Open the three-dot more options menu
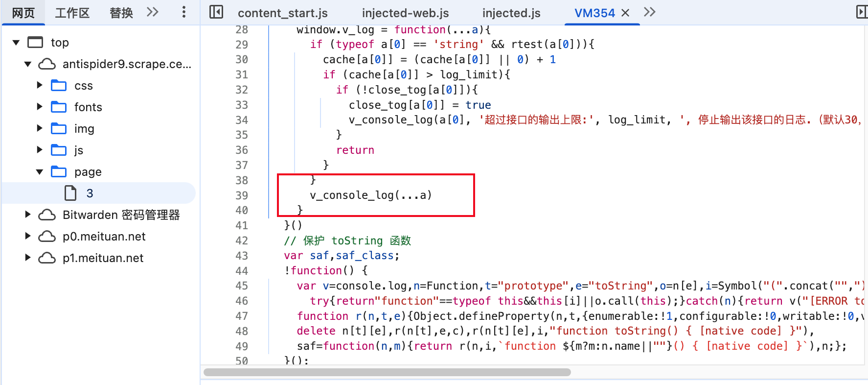Image resolution: width=868 pixels, height=385 pixels. pyautogui.click(x=183, y=12)
